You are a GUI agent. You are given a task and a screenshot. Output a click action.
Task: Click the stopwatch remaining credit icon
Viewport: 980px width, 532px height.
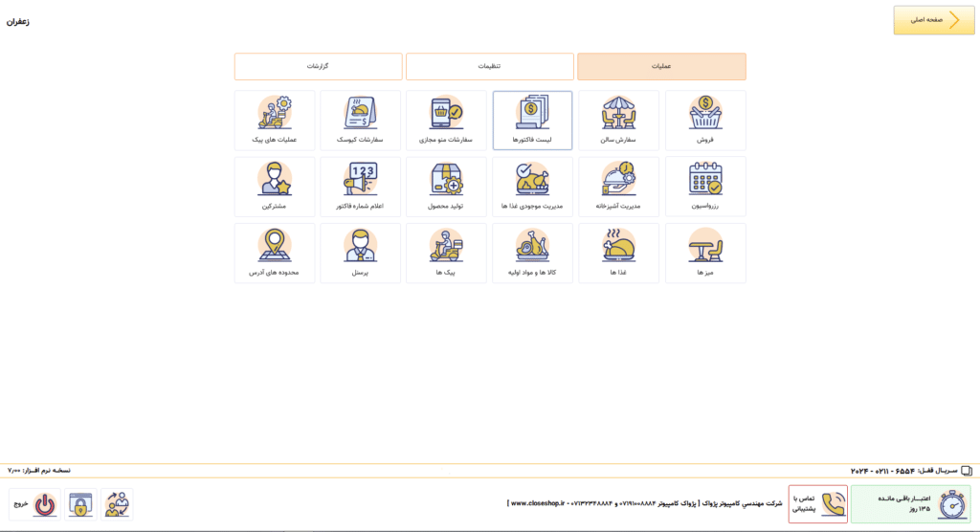(952, 504)
